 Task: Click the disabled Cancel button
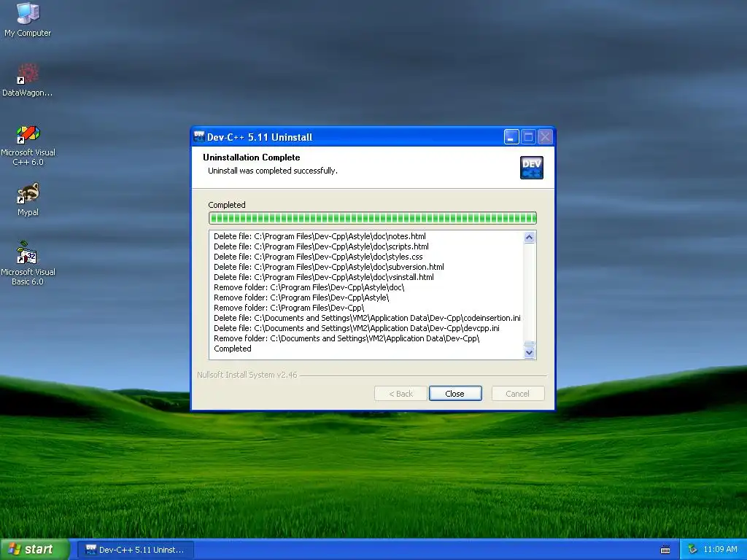518,393
